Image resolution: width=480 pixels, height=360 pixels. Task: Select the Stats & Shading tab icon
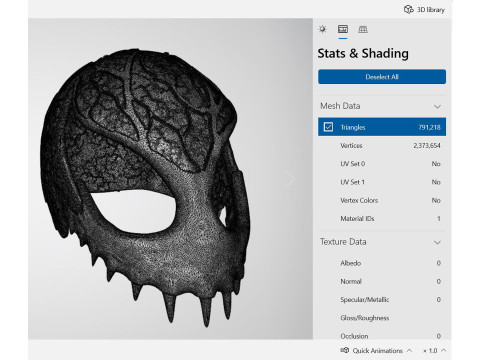pos(343,29)
